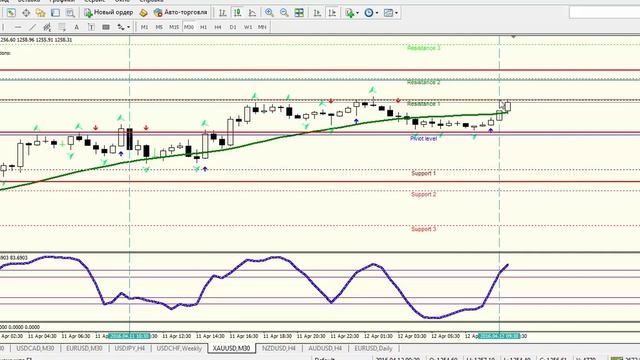
Task: Open the Strategy Tester magnifier icon
Action: tap(70, 13)
